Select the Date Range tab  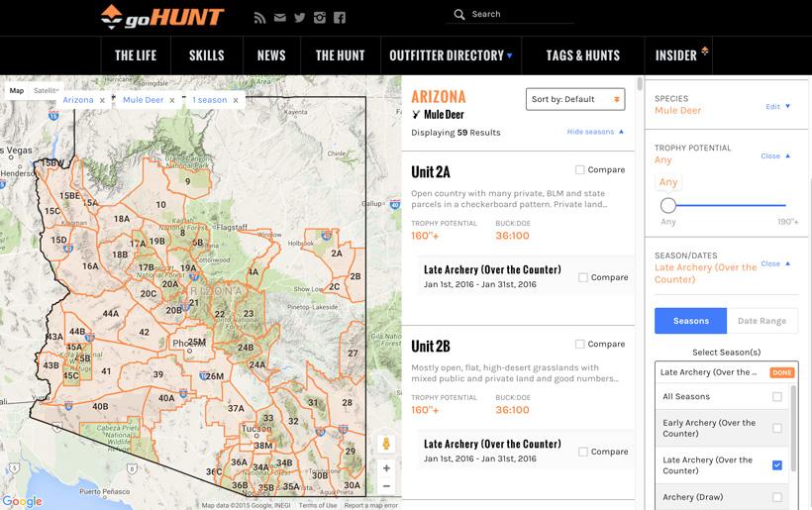click(761, 321)
